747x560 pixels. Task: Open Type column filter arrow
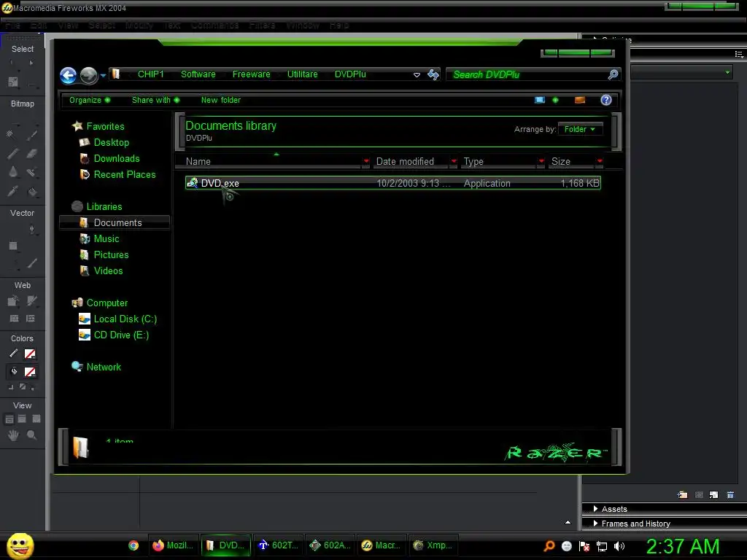(x=541, y=161)
